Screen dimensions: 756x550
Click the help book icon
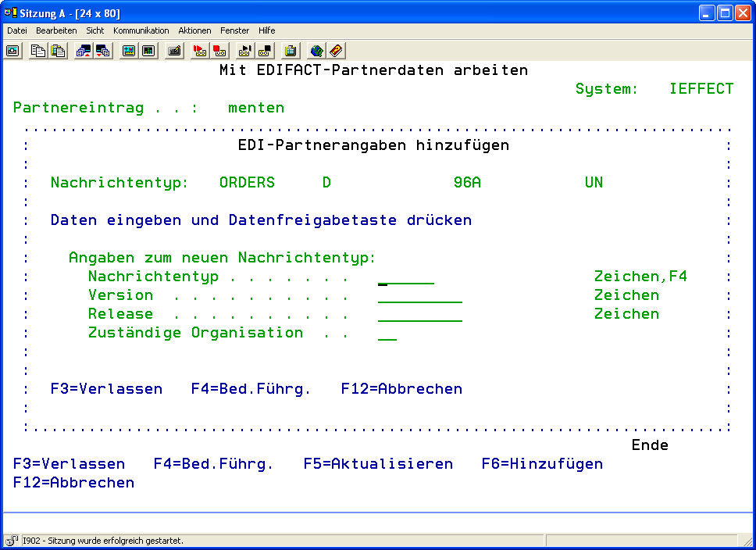[336, 51]
